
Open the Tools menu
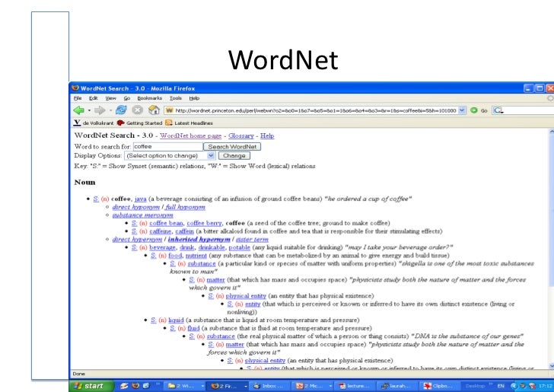tap(176, 98)
